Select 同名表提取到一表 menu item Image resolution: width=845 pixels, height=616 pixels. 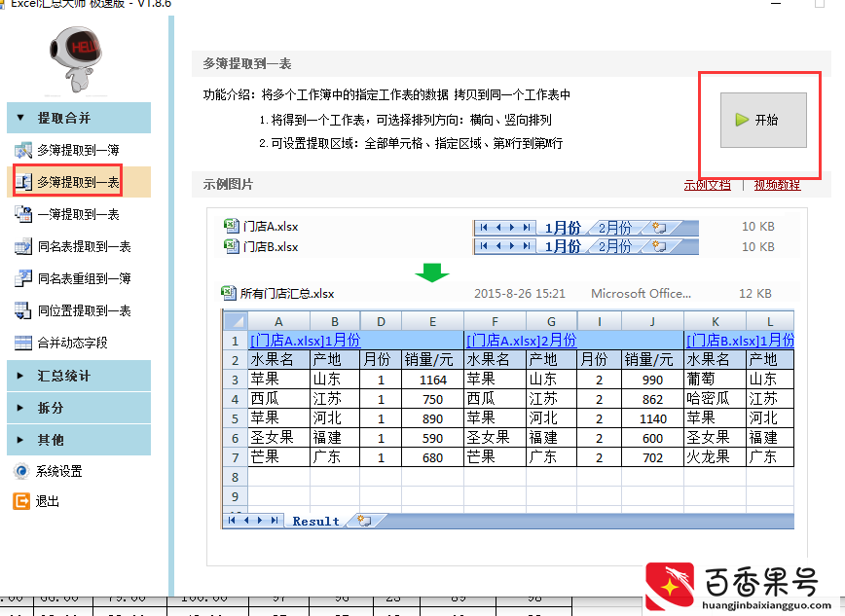point(79,246)
